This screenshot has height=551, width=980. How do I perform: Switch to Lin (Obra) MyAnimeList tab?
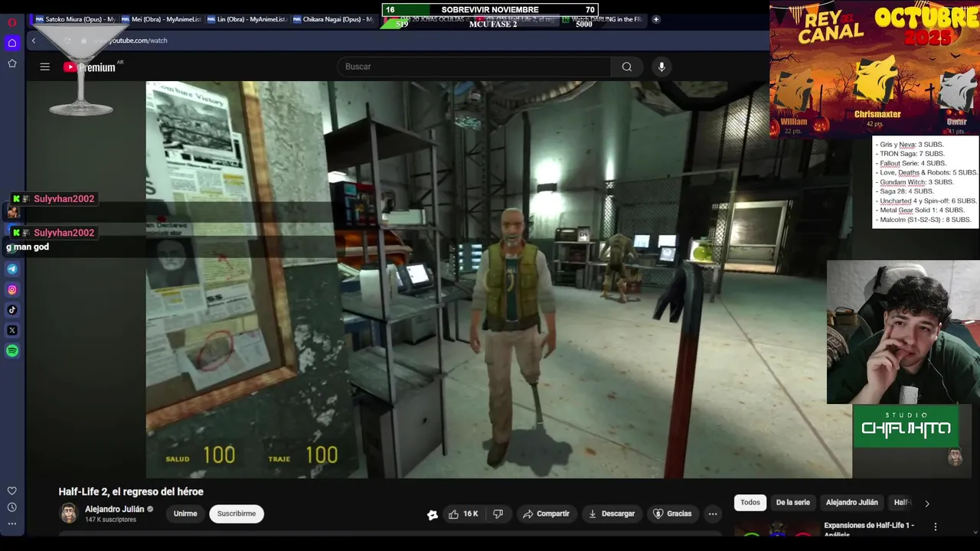click(247, 19)
